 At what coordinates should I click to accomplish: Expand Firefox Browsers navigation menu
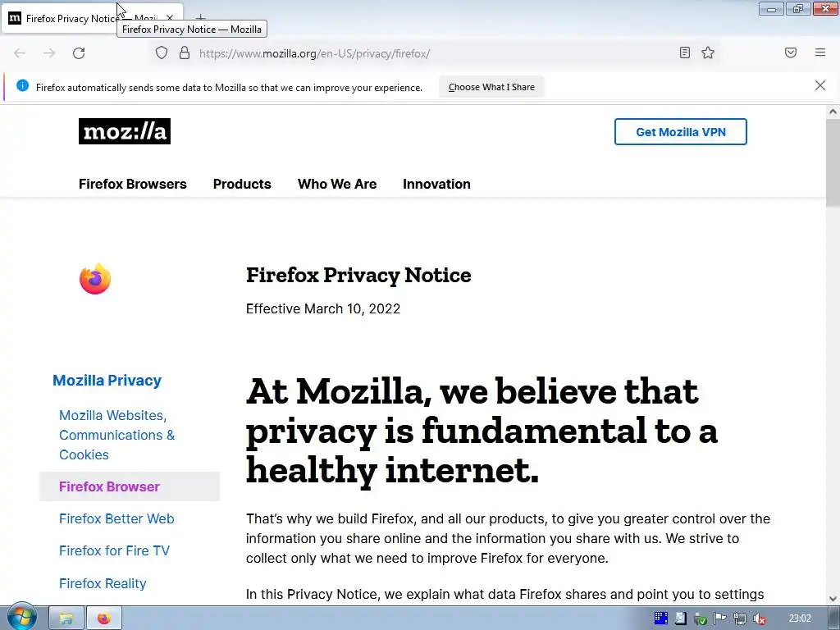click(133, 184)
